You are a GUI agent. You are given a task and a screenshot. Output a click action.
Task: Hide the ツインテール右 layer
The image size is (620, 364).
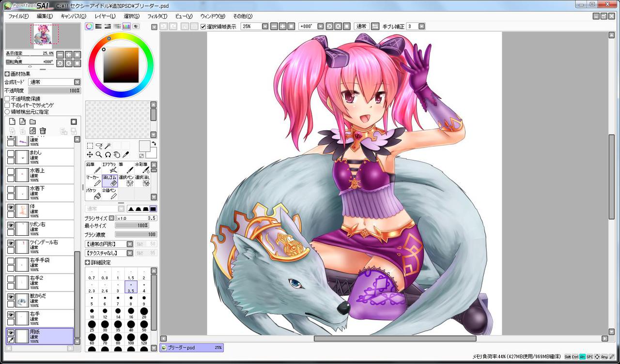[11, 243]
